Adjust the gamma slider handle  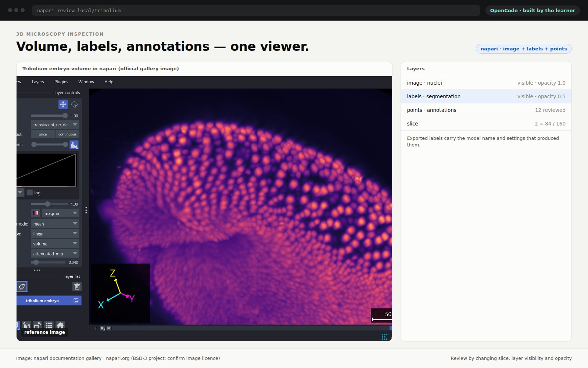pyautogui.click(x=47, y=204)
